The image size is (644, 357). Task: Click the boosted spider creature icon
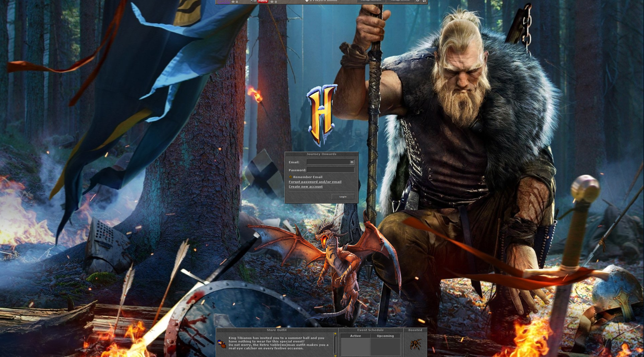(415, 344)
